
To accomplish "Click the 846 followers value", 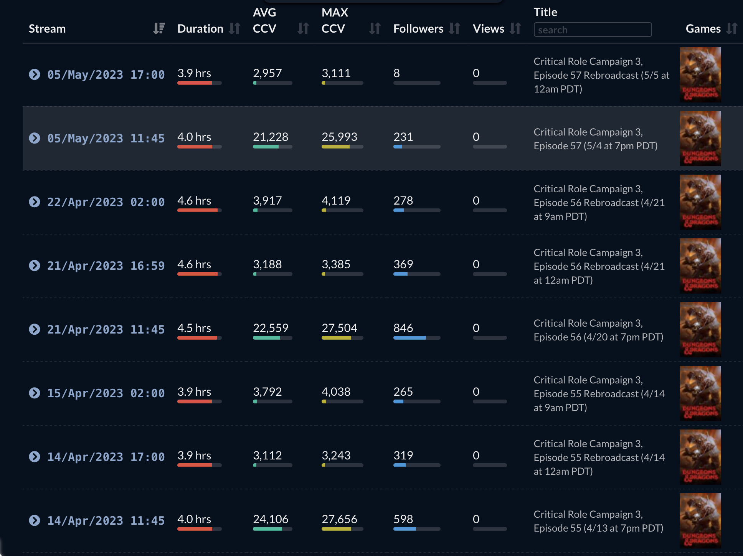I will [x=403, y=328].
